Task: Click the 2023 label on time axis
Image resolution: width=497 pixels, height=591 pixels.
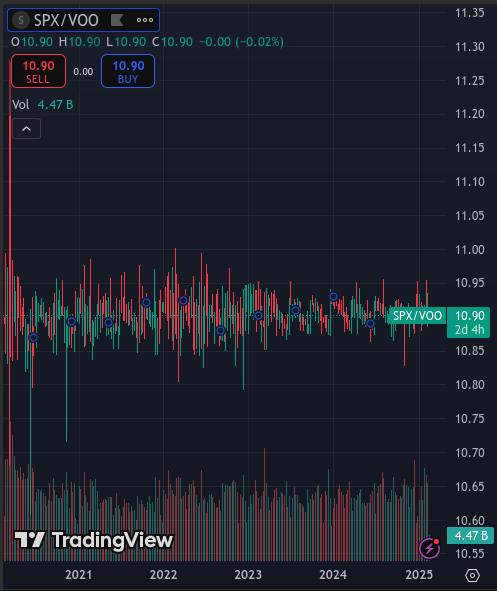Action: (x=248, y=575)
